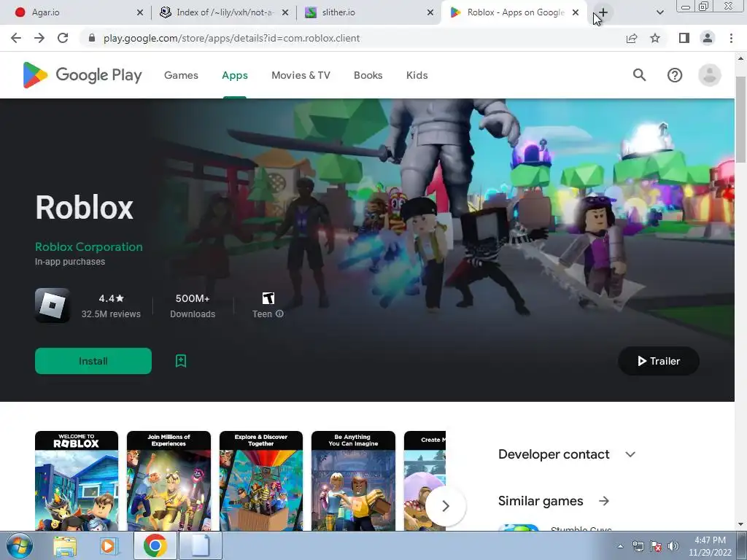This screenshot has height=560, width=747.
Task: Toggle the browser side panel
Action: [x=684, y=38]
